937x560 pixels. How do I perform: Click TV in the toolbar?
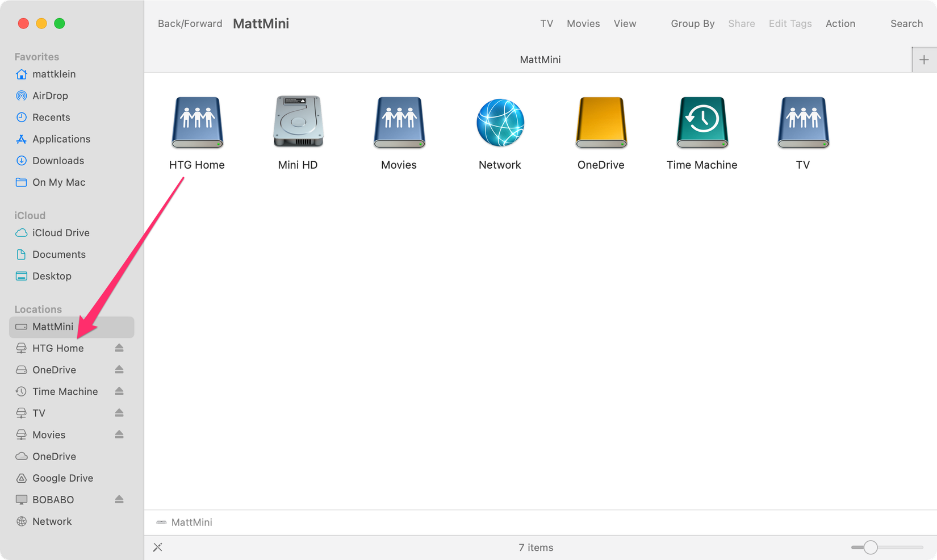tap(546, 23)
